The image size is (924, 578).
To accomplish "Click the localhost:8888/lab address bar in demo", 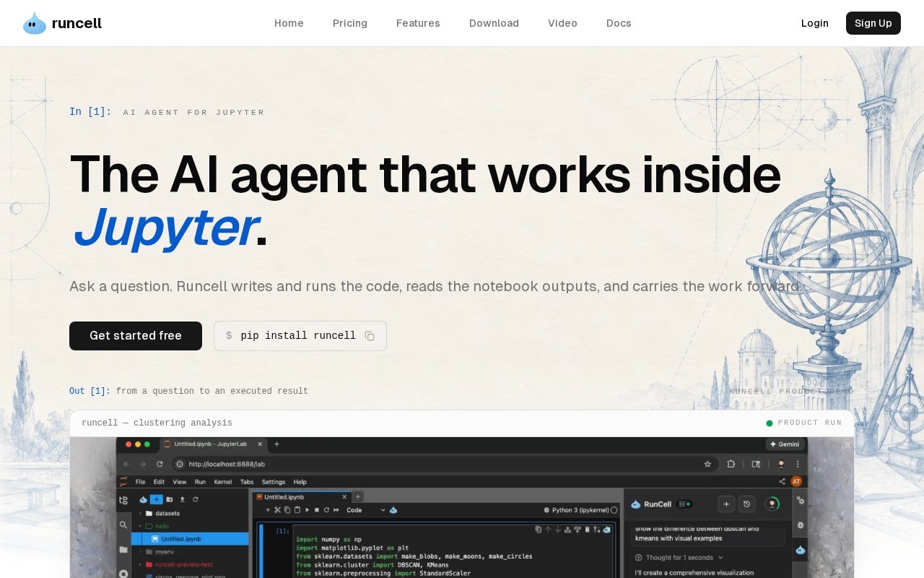I will click(x=444, y=464).
